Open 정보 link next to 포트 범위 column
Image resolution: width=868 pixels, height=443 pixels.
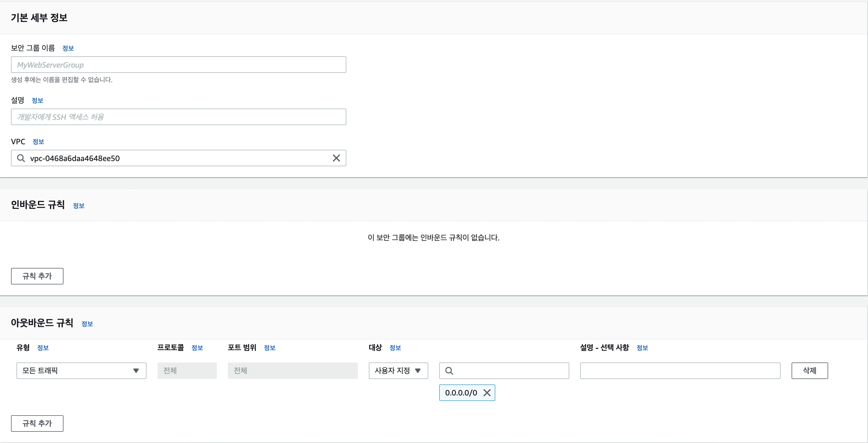point(269,348)
